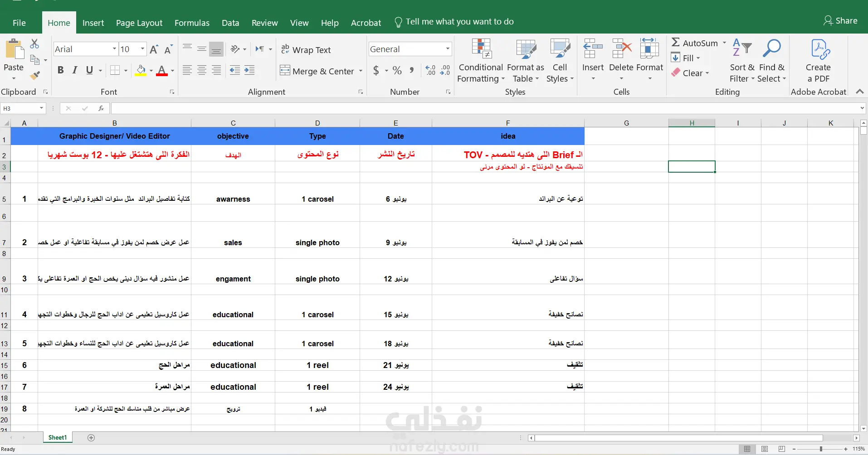Image resolution: width=868 pixels, height=455 pixels.
Task: Decrease the cell indent
Action: pos(235,70)
